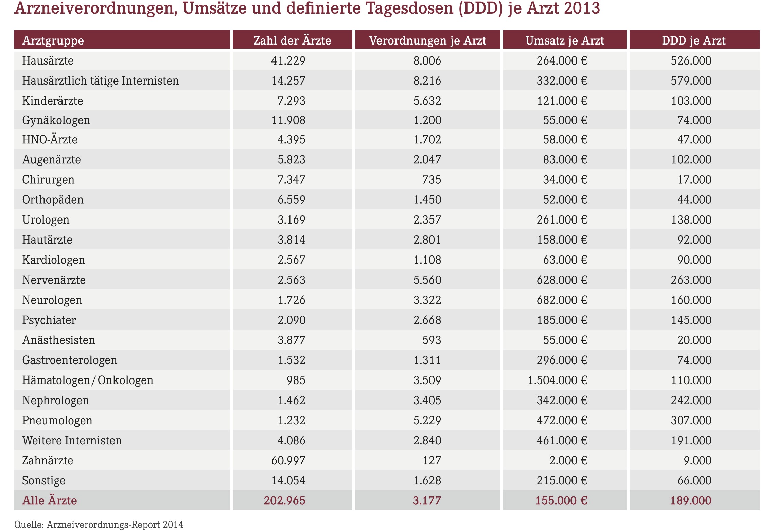This screenshot has width=774, height=532.
Task: Click the DDD value 526.000
Action: (x=691, y=61)
